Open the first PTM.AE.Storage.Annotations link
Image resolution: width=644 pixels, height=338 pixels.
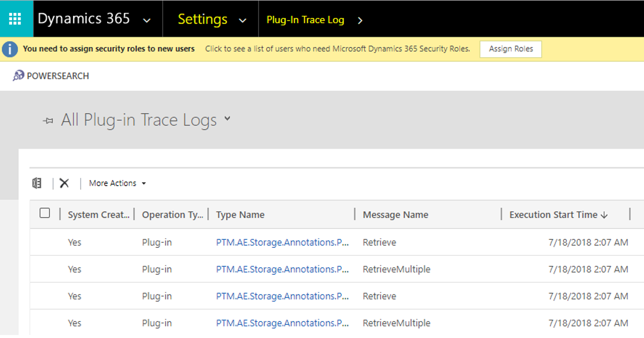click(281, 242)
